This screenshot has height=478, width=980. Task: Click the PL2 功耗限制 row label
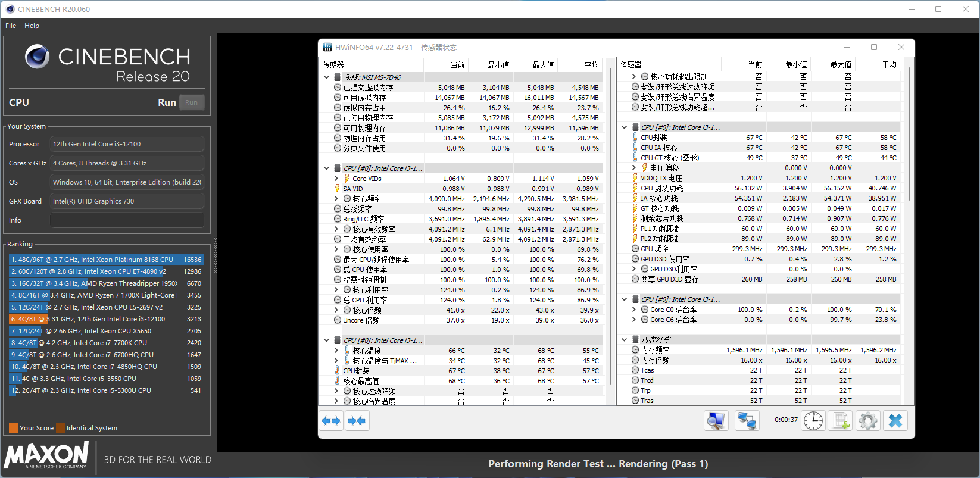pos(661,239)
